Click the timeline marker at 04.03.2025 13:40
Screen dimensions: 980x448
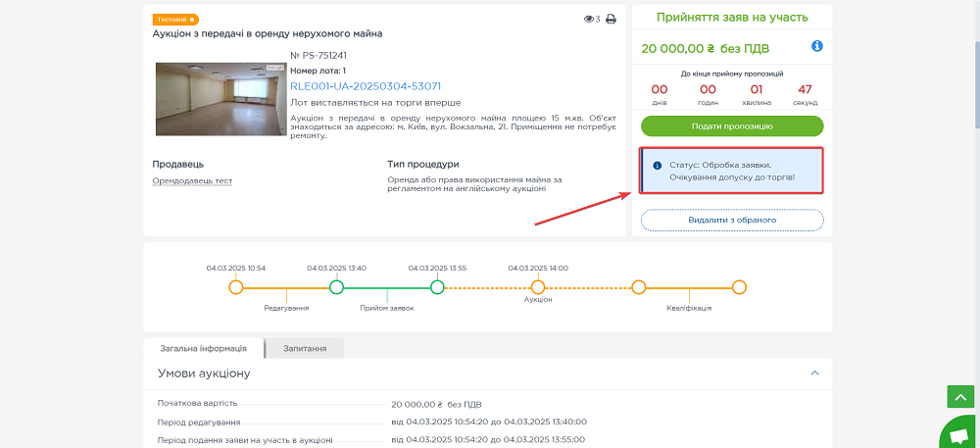[336, 287]
